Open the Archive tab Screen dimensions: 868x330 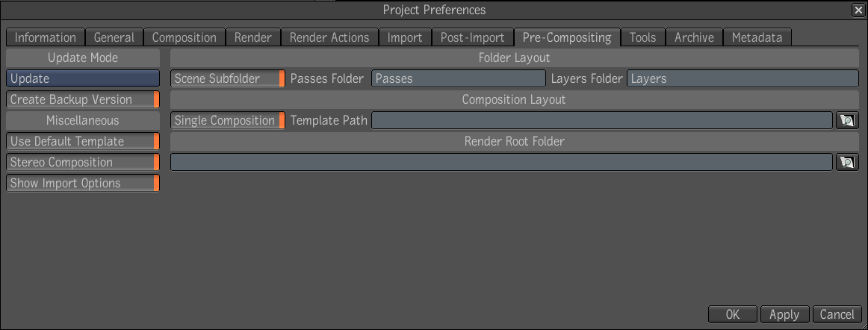(694, 37)
